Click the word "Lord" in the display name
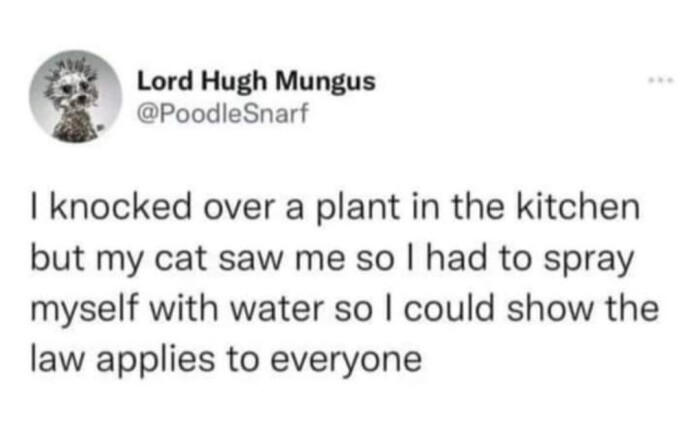 159,81
